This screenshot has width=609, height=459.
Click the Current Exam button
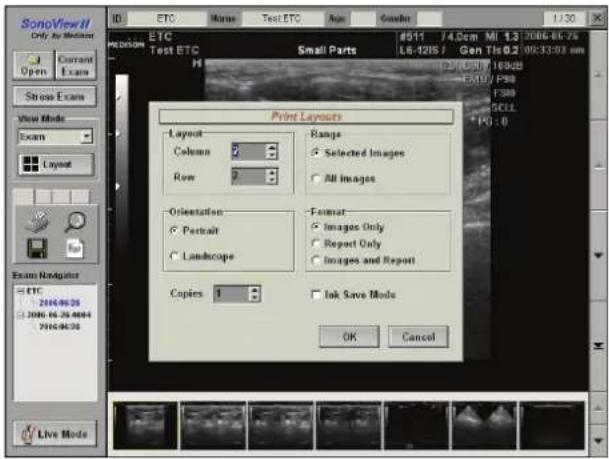coord(75,65)
